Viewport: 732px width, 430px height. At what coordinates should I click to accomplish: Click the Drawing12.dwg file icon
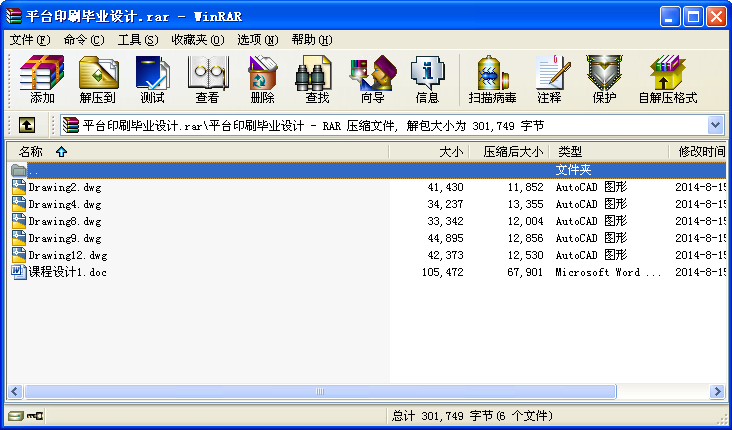click(x=19, y=255)
